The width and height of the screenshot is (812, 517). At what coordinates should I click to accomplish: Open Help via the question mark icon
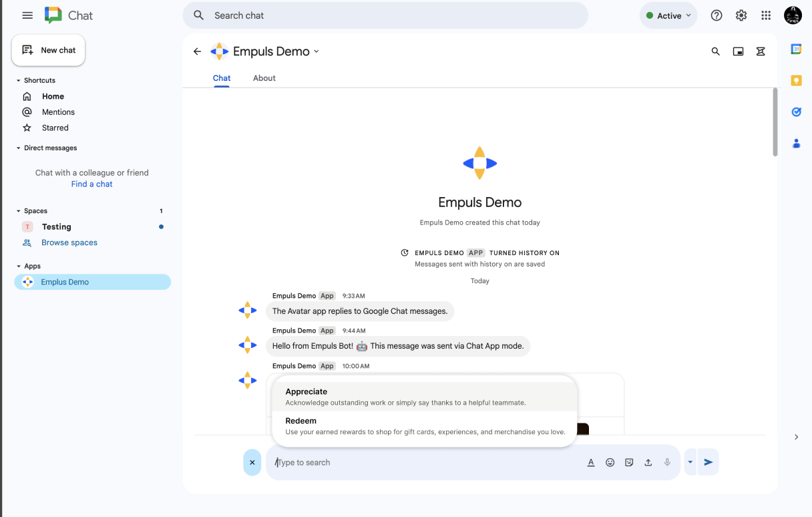(x=717, y=15)
